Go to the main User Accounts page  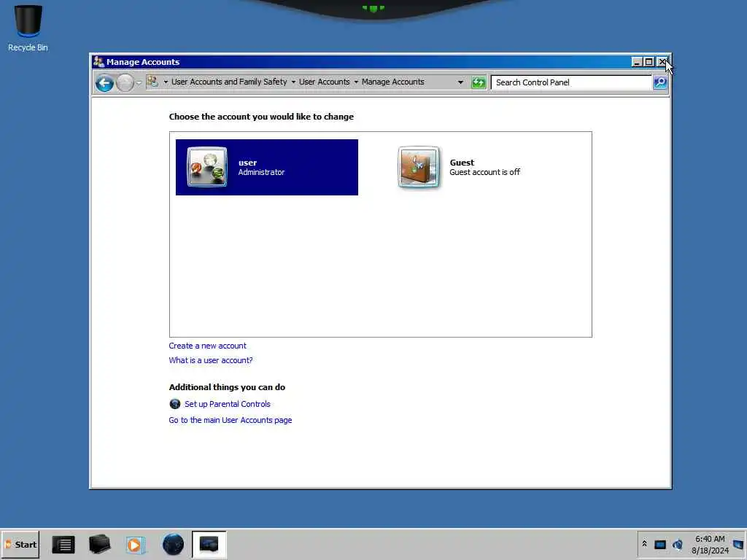coord(230,420)
